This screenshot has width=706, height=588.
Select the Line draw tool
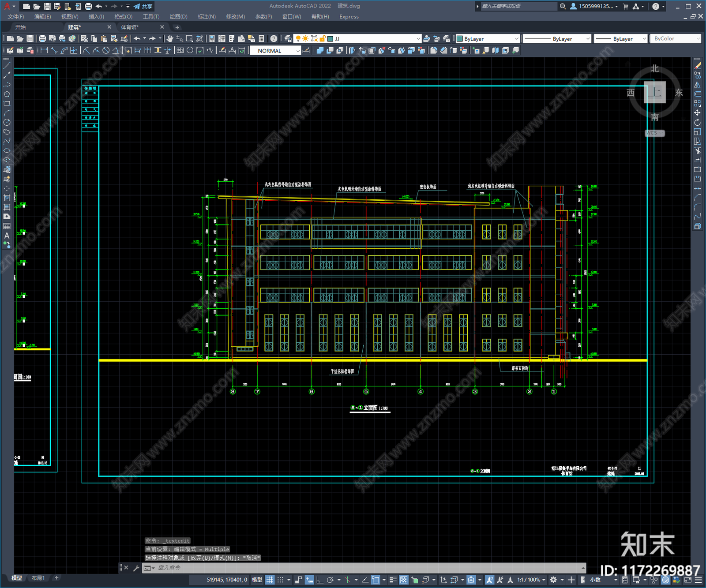point(7,65)
